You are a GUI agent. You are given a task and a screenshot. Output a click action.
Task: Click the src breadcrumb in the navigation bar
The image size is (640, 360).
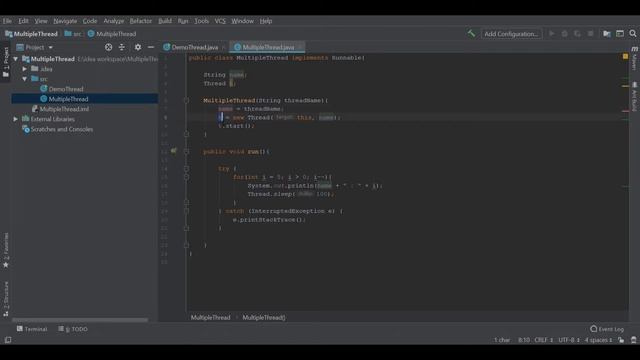[73, 34]
